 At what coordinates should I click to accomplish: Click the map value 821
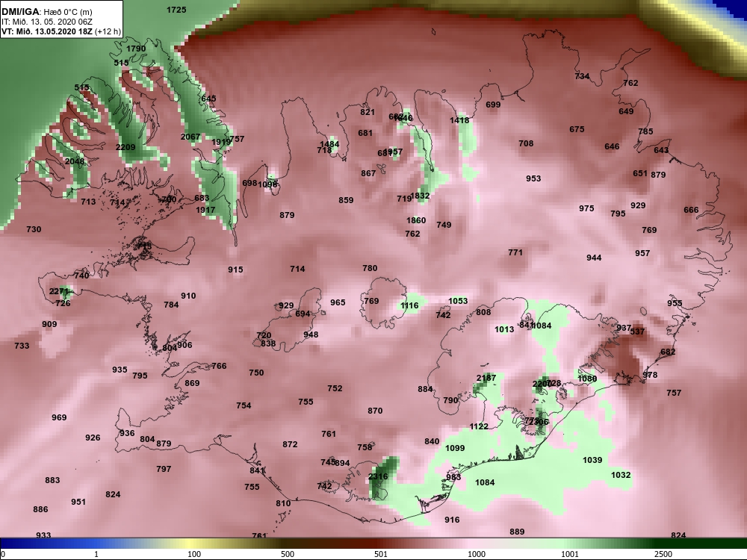point(368,113)
